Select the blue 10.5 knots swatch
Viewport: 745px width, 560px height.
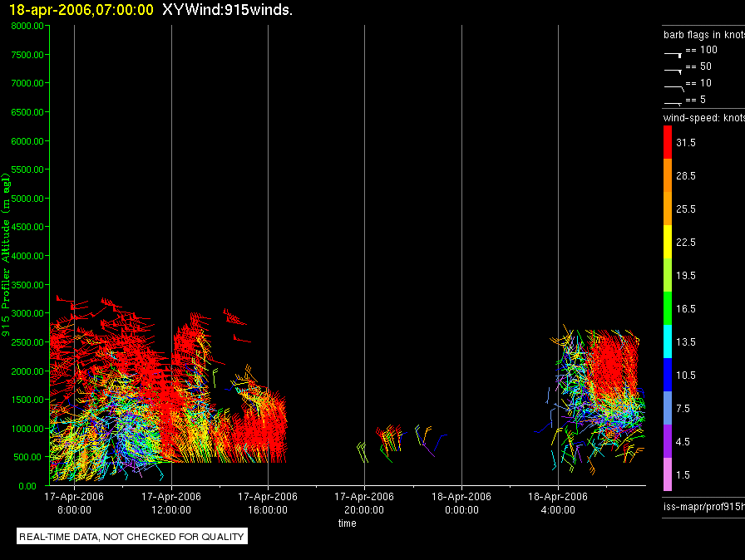pyautogui.click(x=668, y=375)
